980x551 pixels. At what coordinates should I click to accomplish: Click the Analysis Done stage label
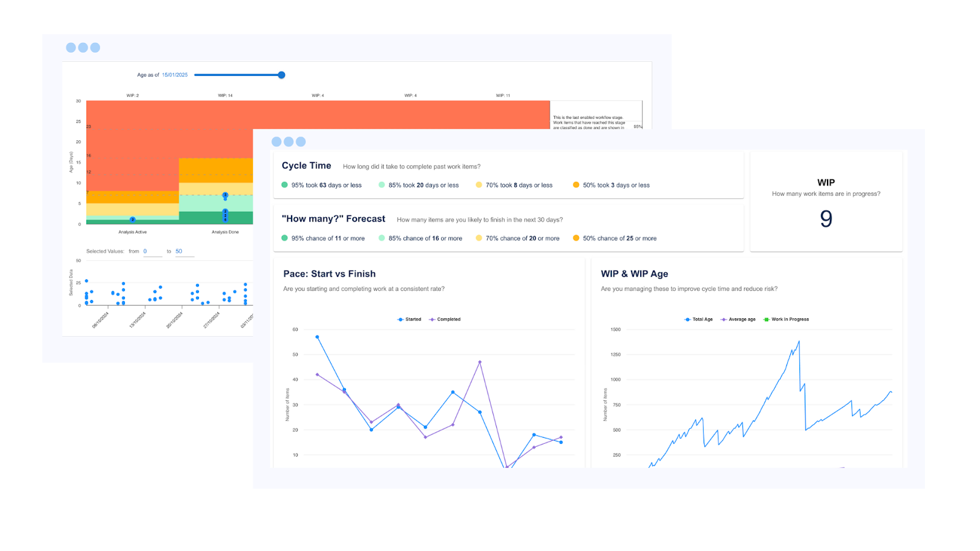[225, 232]
